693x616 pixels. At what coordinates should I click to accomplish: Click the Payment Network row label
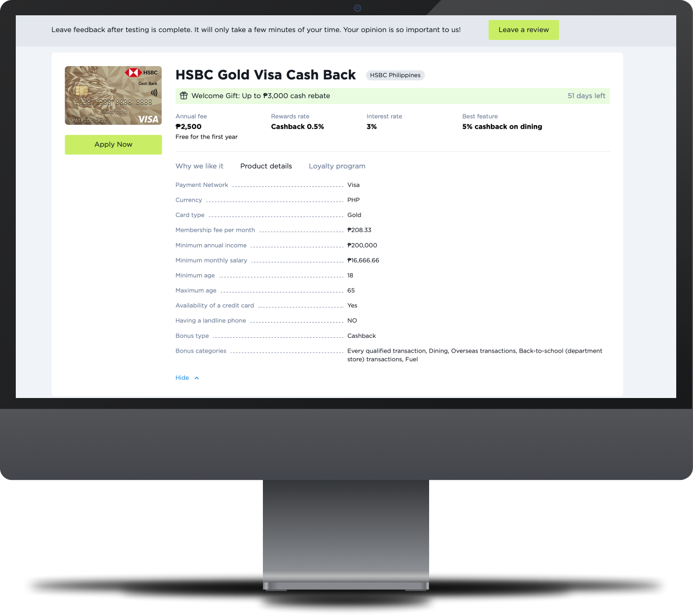[202, 185]
